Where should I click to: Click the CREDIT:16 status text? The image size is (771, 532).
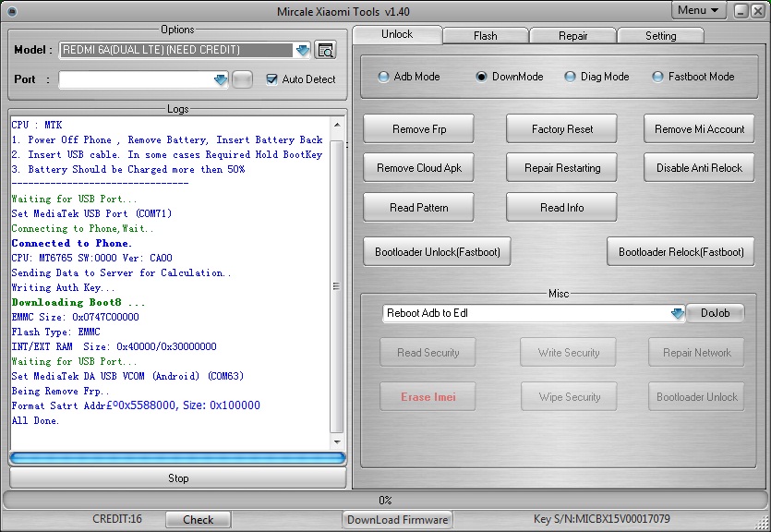point(117,519)
